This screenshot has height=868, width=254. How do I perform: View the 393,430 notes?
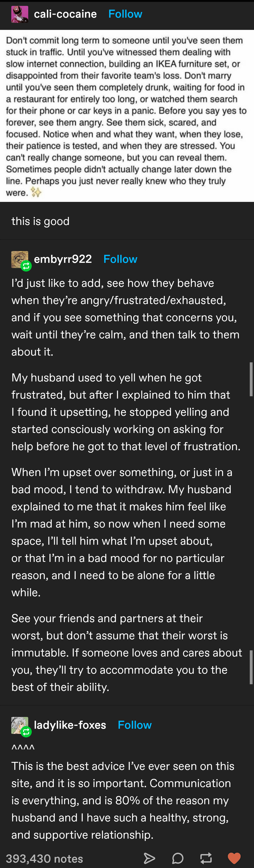(x=44, y=858)
